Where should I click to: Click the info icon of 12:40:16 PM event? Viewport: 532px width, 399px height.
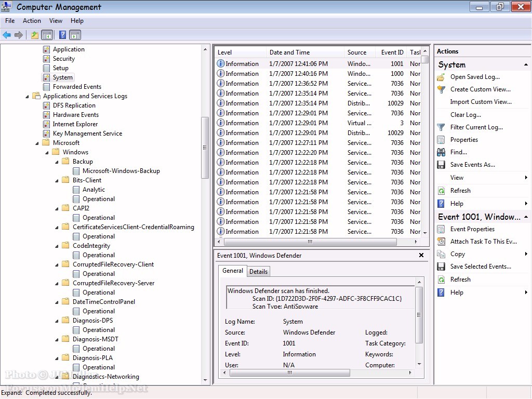coord(220,73)
